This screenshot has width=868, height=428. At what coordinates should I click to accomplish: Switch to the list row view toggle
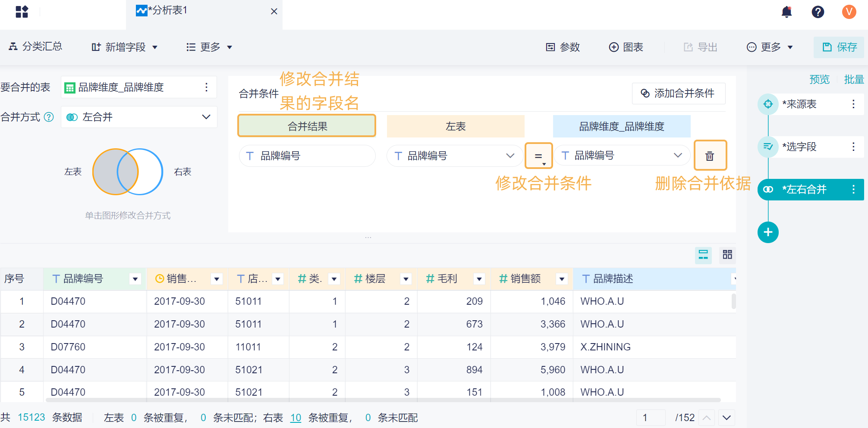tap(703, 255)
